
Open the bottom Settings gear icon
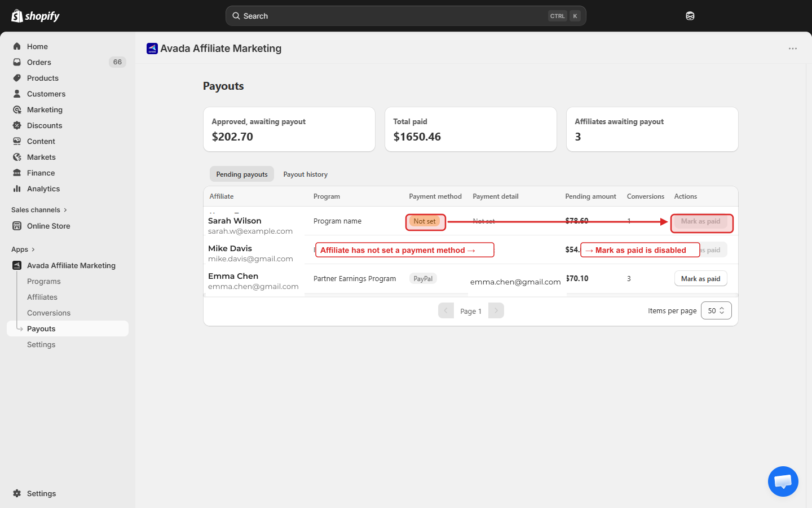(17, 493)
